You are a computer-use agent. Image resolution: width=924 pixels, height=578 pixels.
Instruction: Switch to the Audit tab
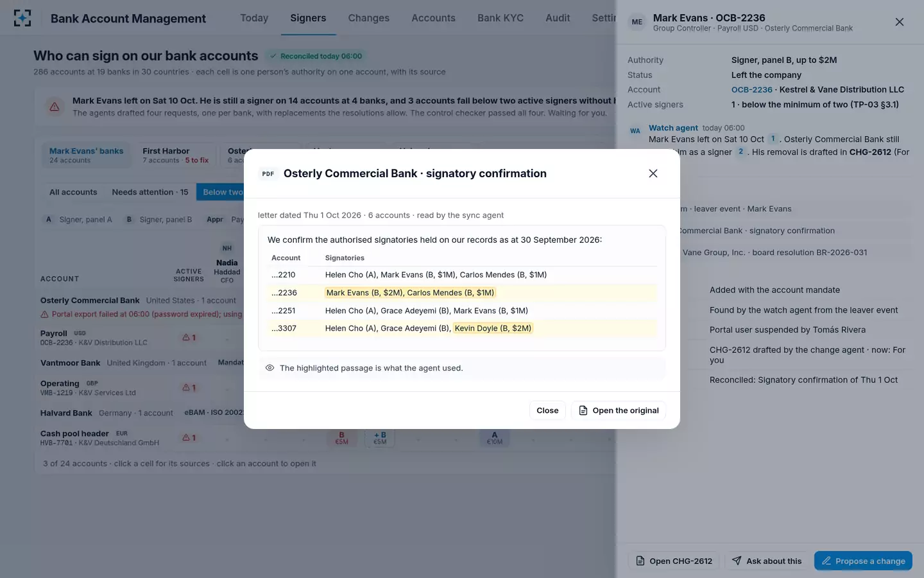point(558,18)
